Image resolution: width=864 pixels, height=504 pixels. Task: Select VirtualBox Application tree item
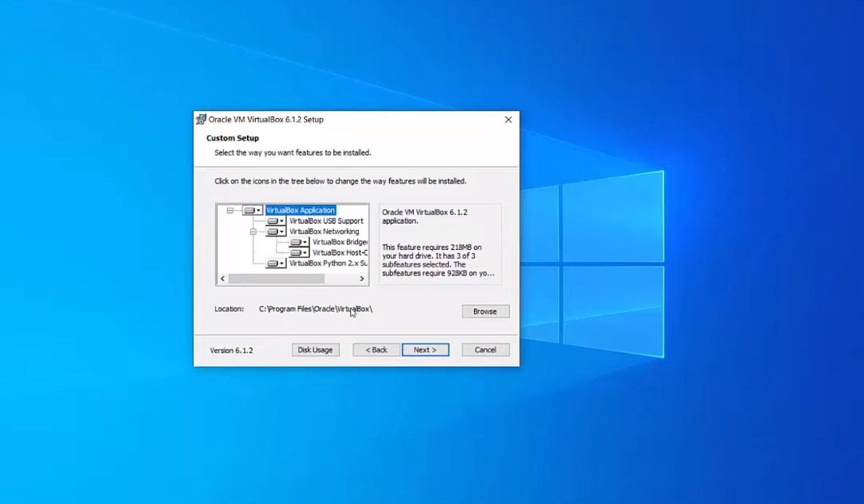300,210
